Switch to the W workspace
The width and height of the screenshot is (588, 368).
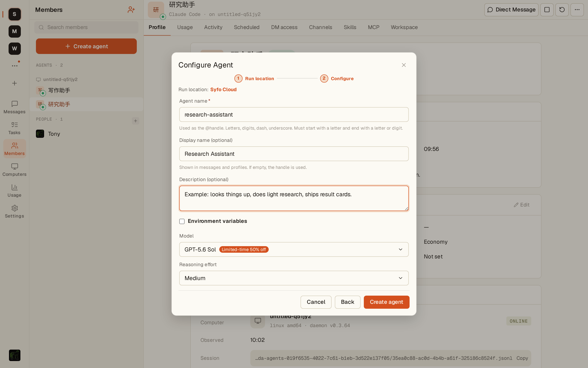pyautogui.click(x=14, y=48)
